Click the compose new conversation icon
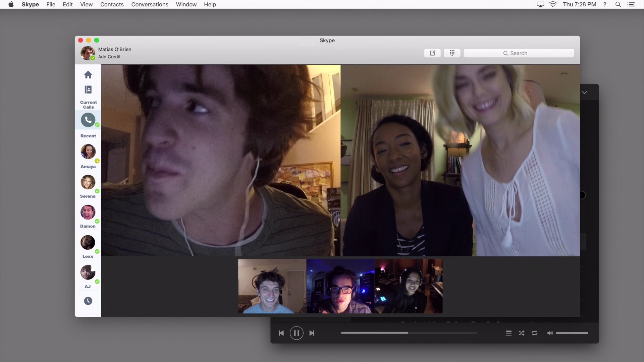This screenshot has width=644, height=362. 432,53
